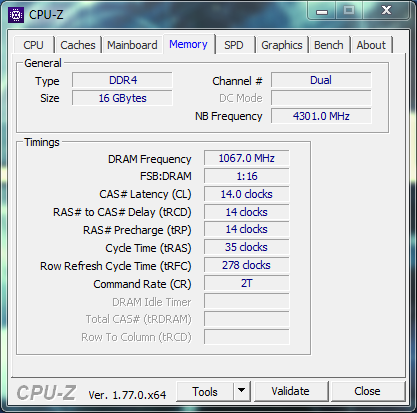Expand the Tools dropdown arrow

[242, 391]
